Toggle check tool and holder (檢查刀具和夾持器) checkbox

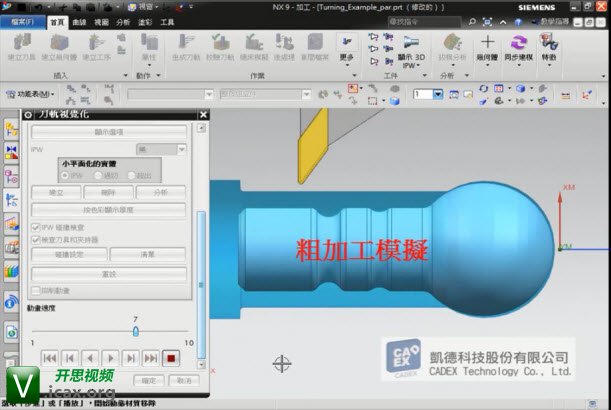pos(37,240)
